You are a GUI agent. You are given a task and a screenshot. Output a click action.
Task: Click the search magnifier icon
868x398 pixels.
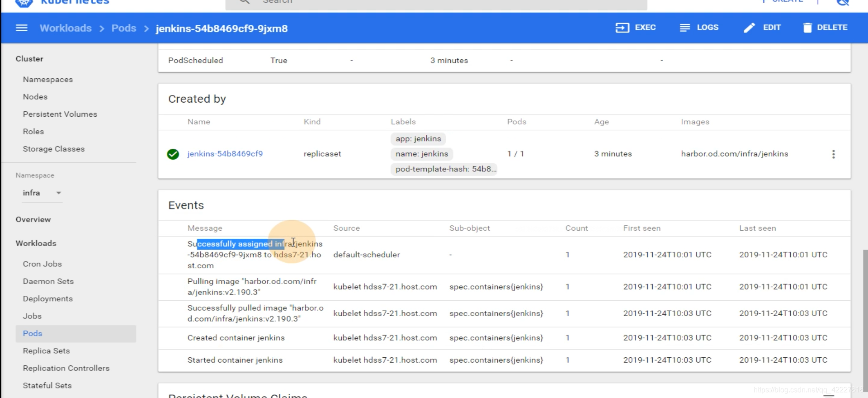coord(244,2)
